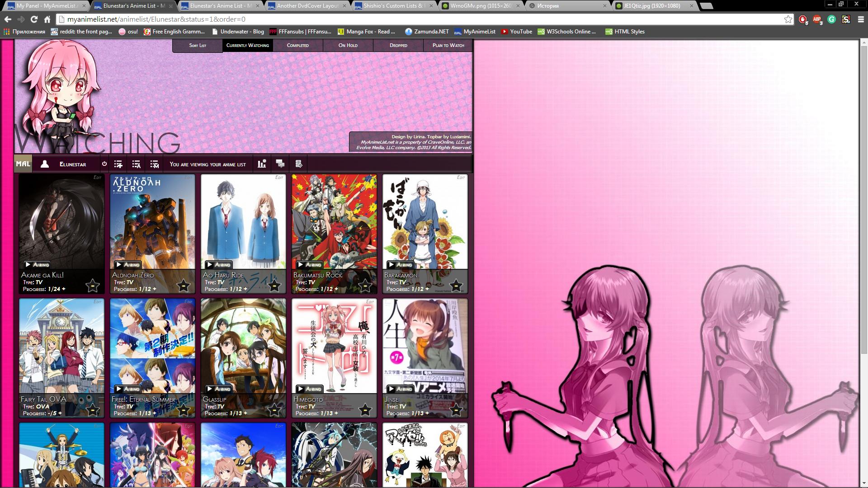Toggle the star on Akame ga Kill!

(x=93, y=286)
